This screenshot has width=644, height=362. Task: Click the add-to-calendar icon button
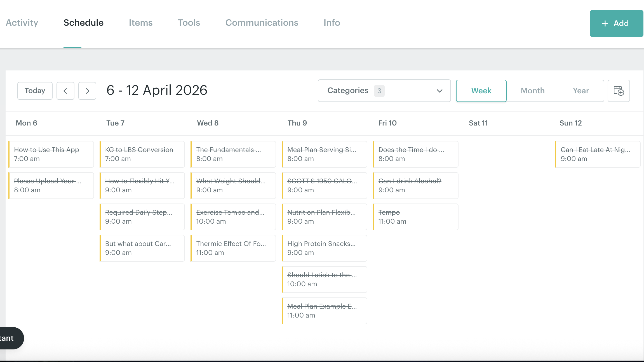[619, 91]
